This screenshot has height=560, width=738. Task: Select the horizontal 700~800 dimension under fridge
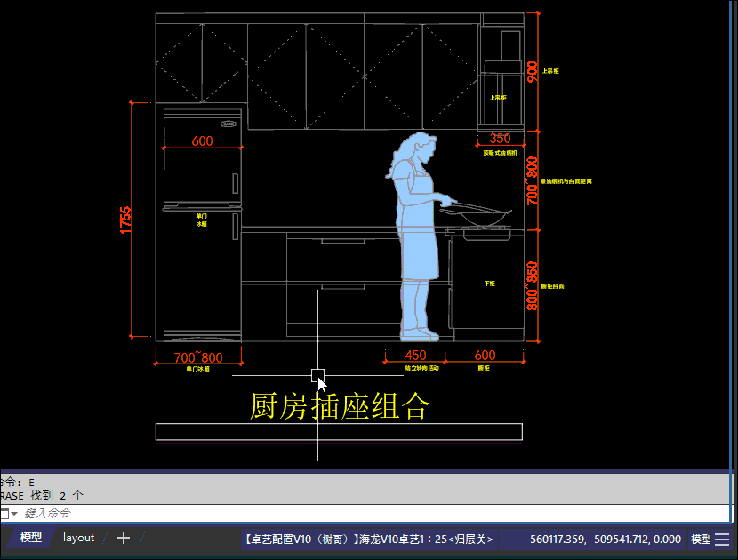click(x=198, y=357)
